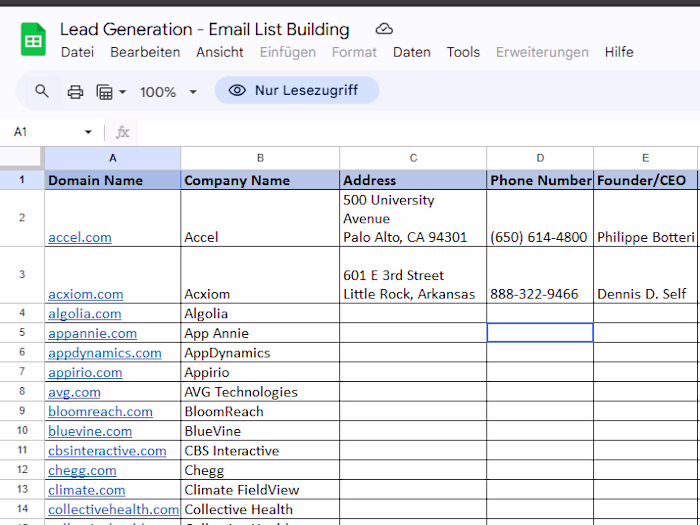Open the filter views icon
Viewport: 700px width, 525px height.
(x=104, y=92)
